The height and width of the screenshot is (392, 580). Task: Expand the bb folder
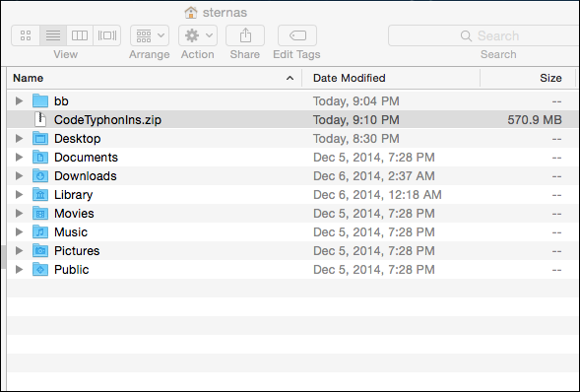click(x=19, y=101)
